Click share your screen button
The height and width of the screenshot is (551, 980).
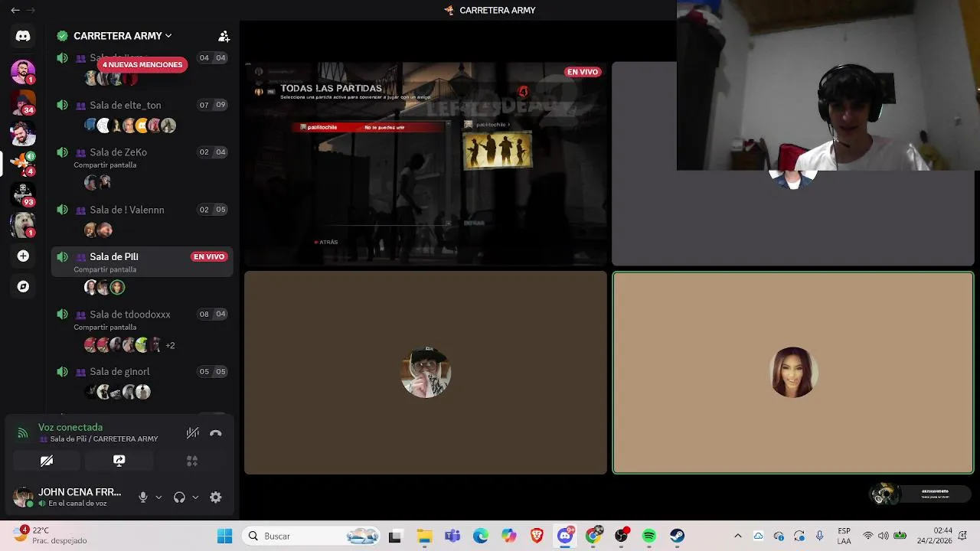tap(119, 461)
